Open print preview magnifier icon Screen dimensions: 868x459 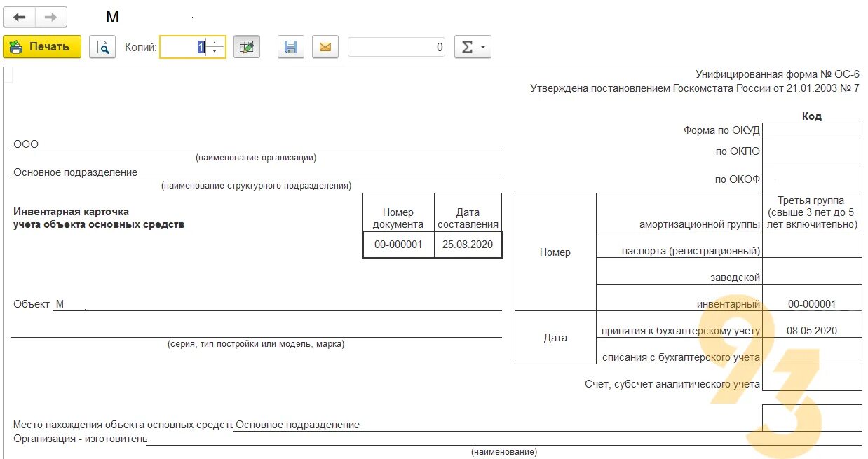coord(102,47)
